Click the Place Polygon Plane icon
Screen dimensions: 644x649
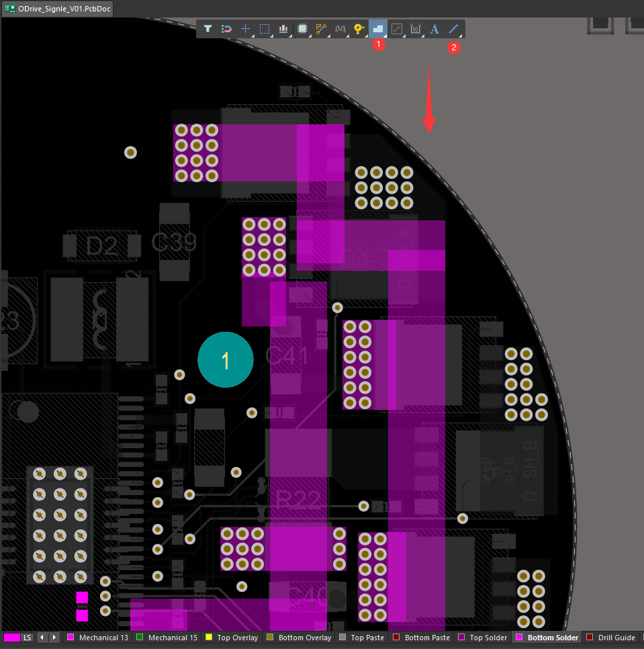[378, 29]
